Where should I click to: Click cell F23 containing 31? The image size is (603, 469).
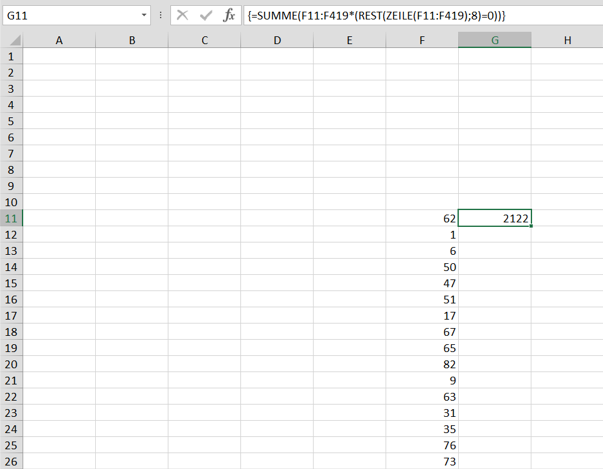(422, 412)
